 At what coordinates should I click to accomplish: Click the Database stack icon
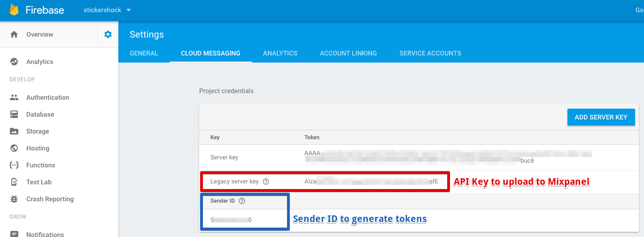(14, 114)
